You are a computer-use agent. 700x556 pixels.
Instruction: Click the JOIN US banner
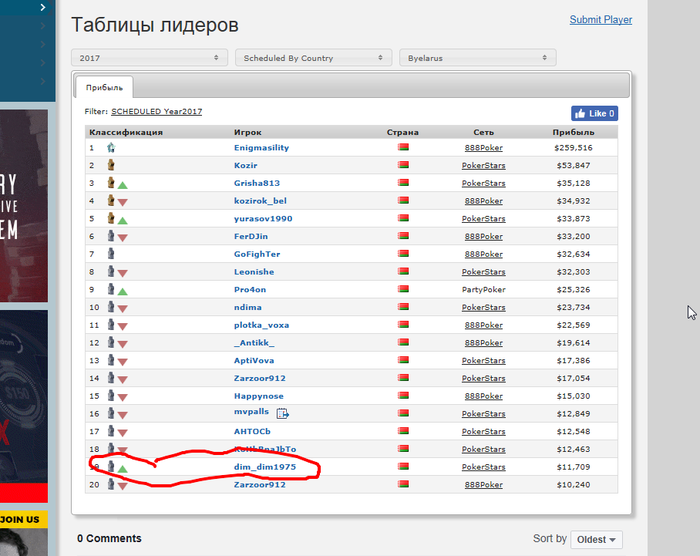tap(24, 519)
